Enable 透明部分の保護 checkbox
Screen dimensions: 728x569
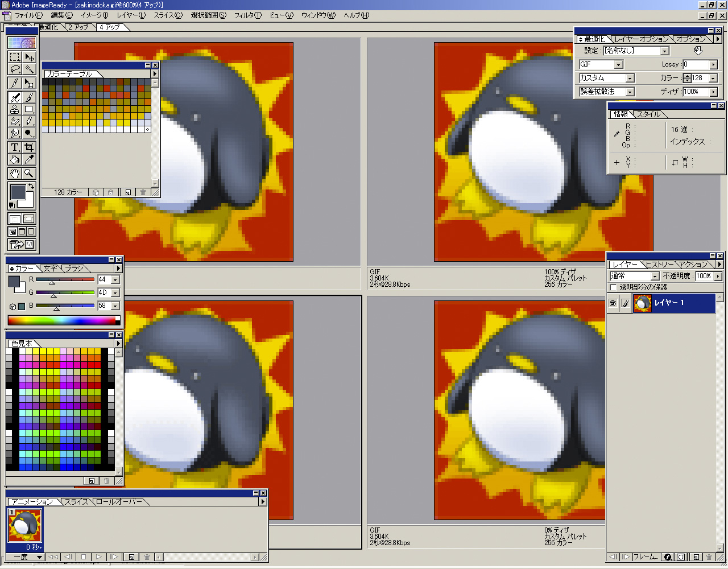pos(613,287)
